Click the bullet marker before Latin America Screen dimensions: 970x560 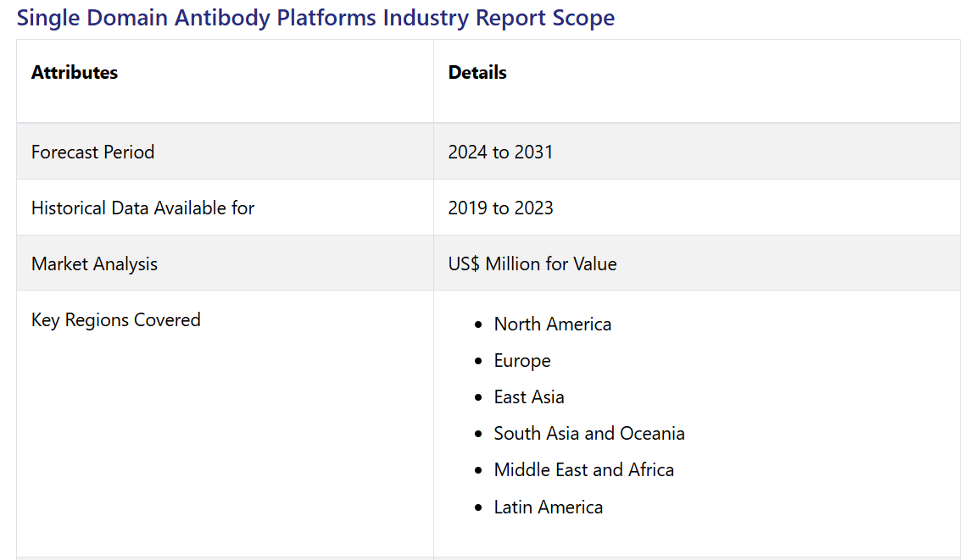[x=479, y=508]
